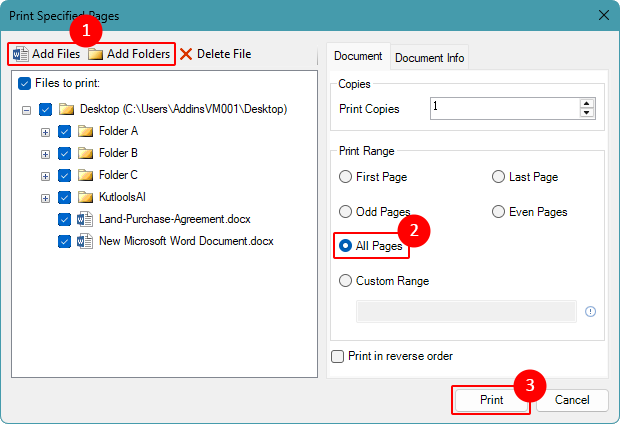The height and width of the screenshot is (424, 620).
Task: Select the Desktop path row text
Action: tap(183, 109)
